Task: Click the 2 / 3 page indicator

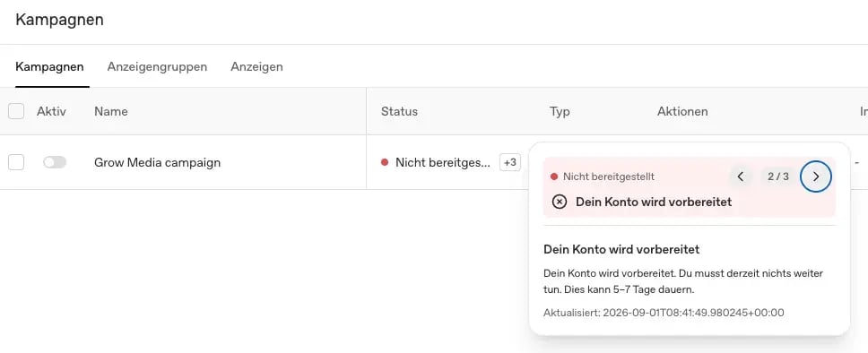Action: (778, 176)
